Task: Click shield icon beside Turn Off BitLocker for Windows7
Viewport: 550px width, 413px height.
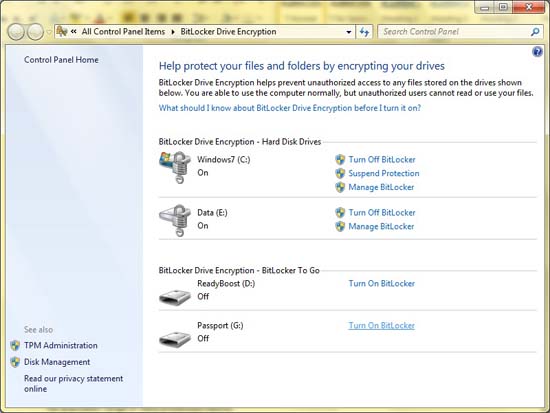Action: [340, 160]
